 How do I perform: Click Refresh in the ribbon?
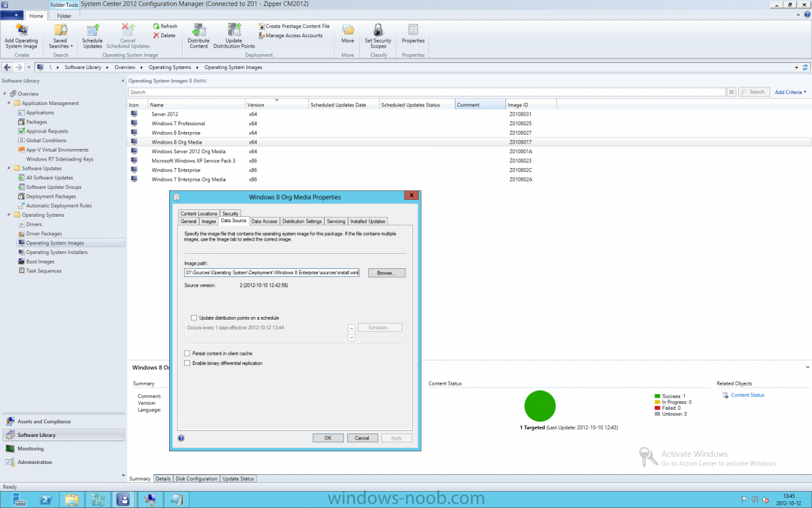pos(165,26)
